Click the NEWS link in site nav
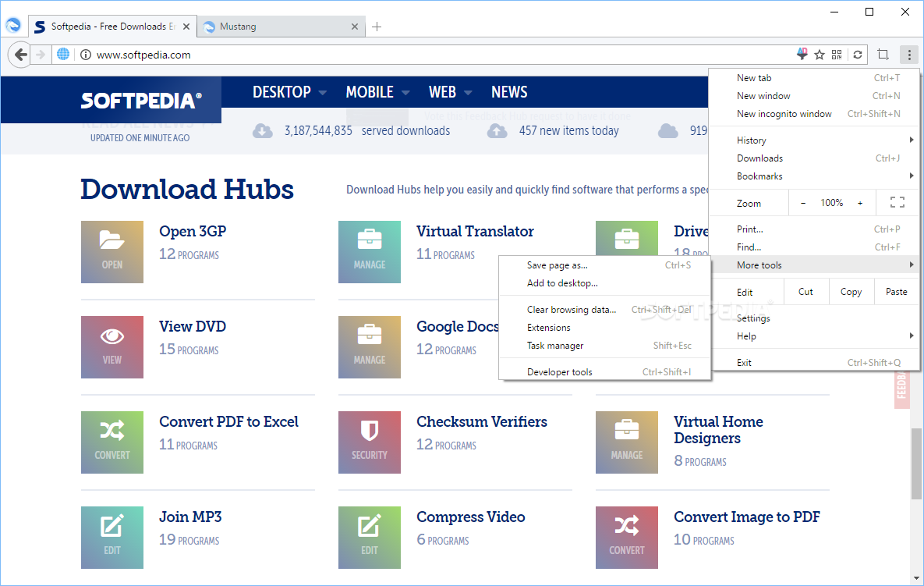 509,92
